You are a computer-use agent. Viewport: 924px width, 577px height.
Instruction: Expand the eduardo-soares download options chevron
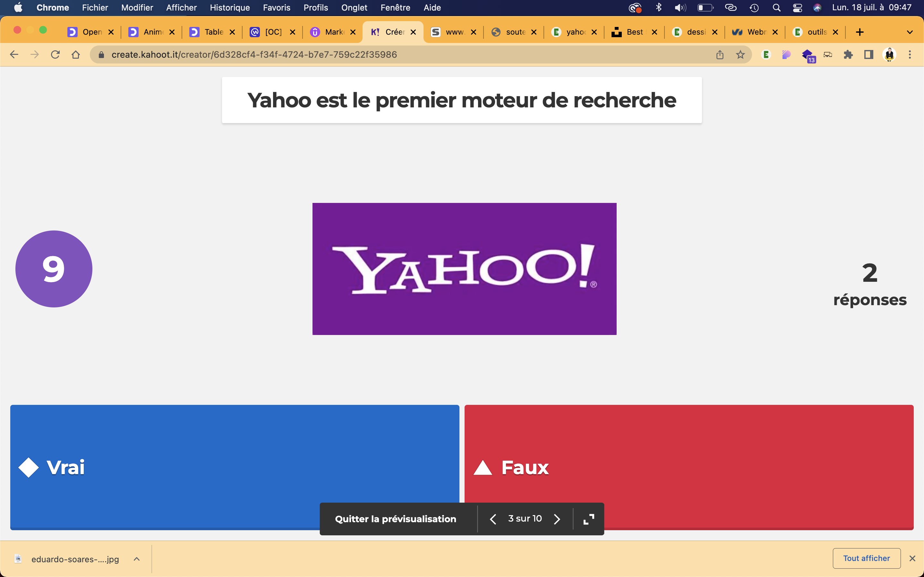pos(137,559)
